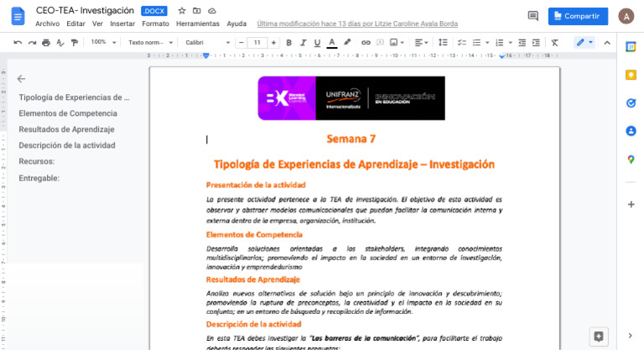This screenshot has height=350, width=644.
Task: Open the numbered list style dropdown arrow
Action: coord(511,42)
